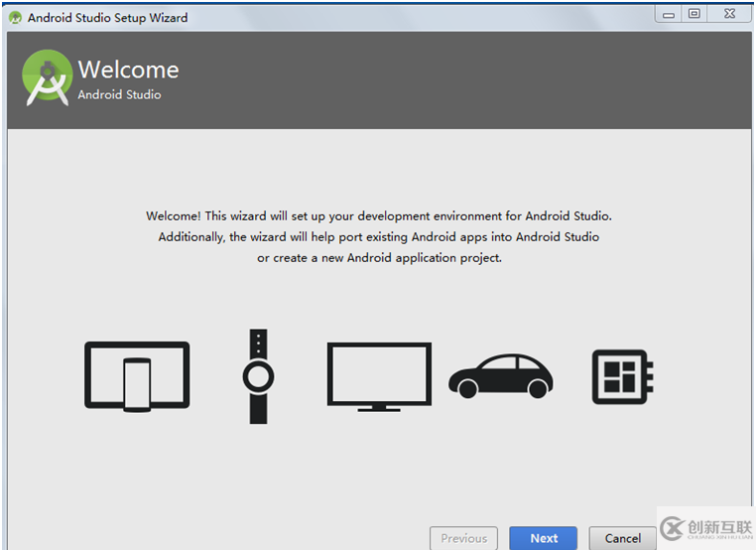Screen dimensions: 756x550
Task: Minimize the Setup Wizard window
Action: point(669,14)
